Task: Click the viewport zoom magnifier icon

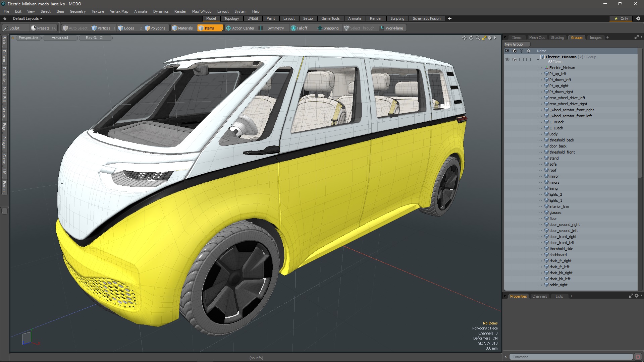Action: click(478, 38)
